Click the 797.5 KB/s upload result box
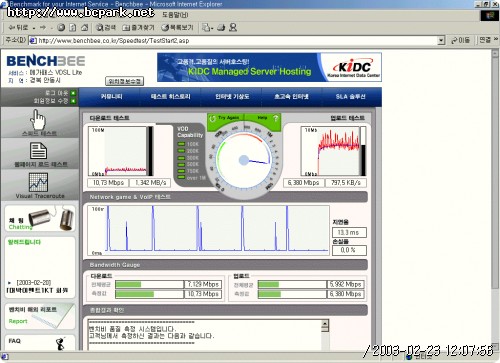 click(x=346, y=183)
